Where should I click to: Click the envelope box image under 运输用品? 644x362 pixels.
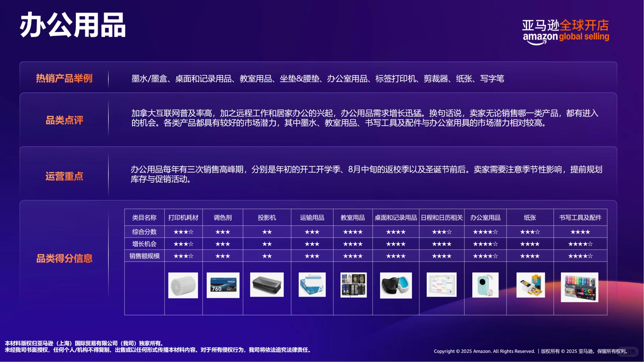coord(312,285)
